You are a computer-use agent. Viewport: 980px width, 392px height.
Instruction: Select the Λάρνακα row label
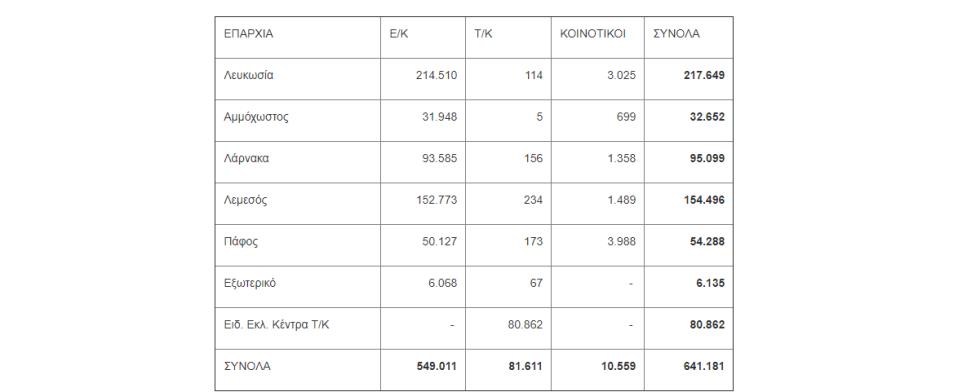pos(246,158)
